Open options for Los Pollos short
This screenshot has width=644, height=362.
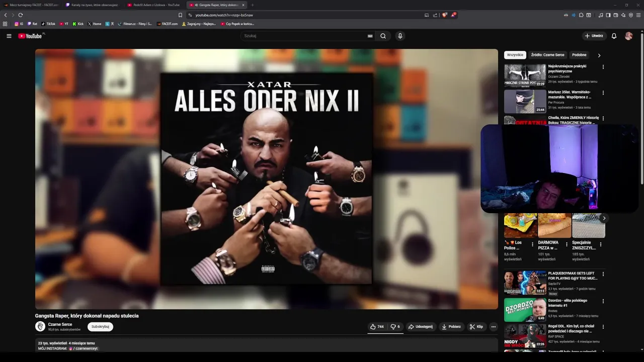[532, 245]
